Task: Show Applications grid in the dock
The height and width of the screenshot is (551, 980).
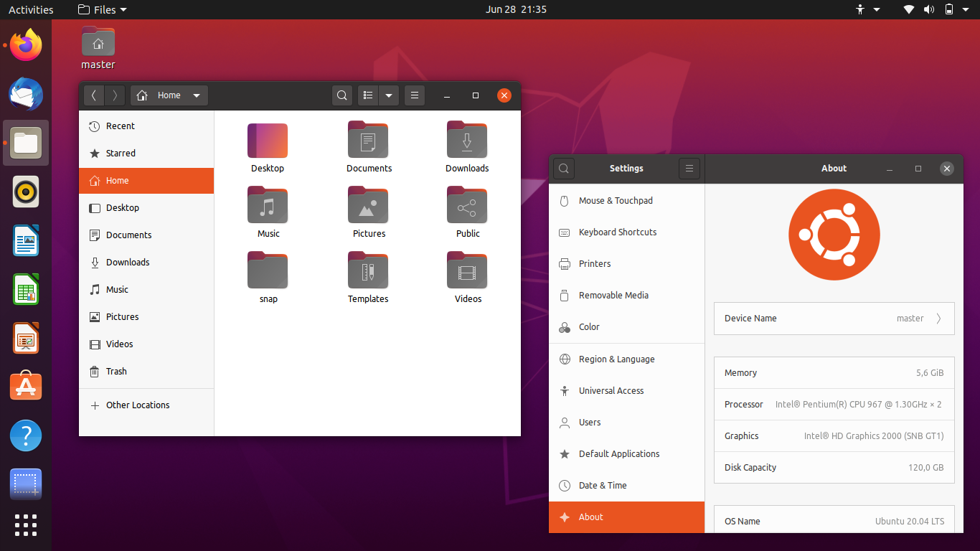Action: [x=26, y=525]
